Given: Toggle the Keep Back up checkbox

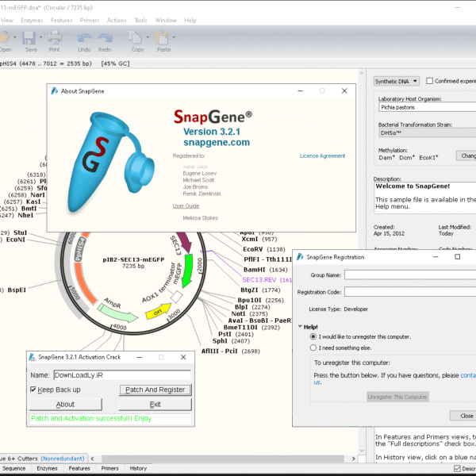Looking at the screenshot, I should [x=33, y=390].
